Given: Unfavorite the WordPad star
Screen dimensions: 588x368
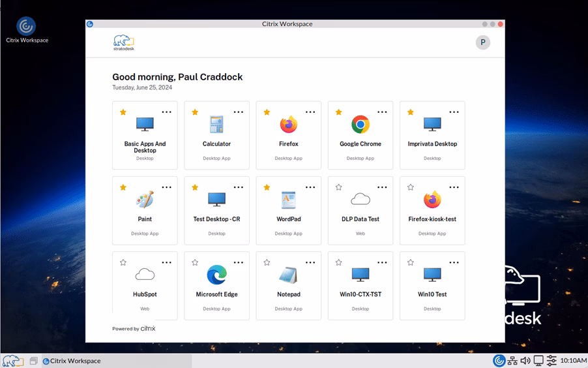Looking at the screenshot, I should coord(267,187).
